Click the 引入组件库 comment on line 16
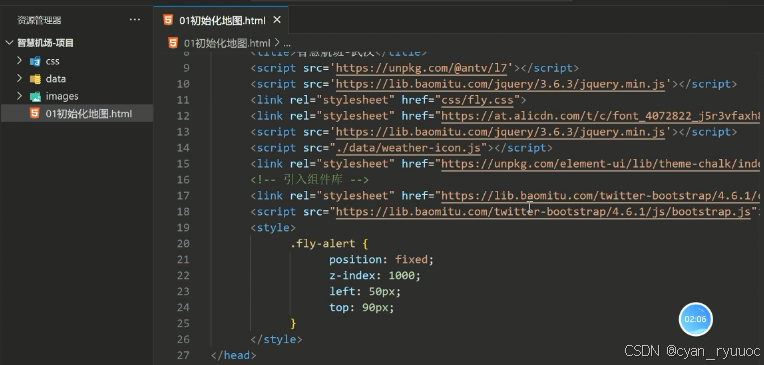Viewport: 764px width, 365px height. [310, 180]
